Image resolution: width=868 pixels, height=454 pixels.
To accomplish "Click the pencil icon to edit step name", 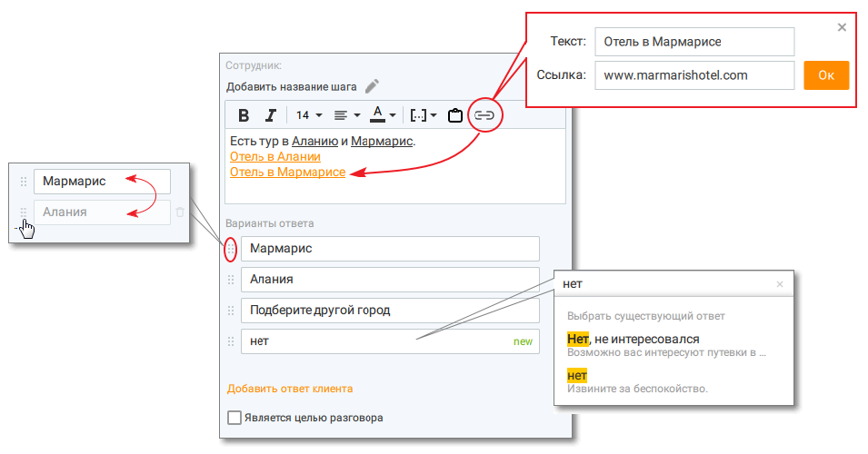I will [x=372, y=86].
